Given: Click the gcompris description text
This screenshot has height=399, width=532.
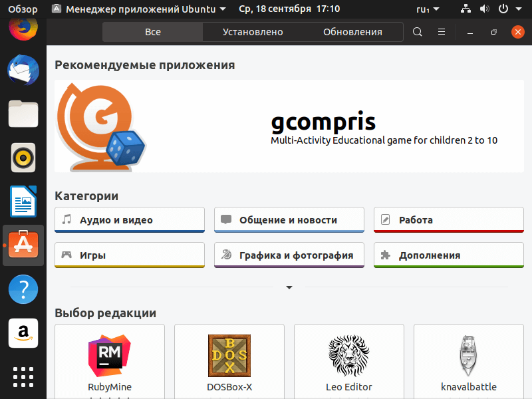Looking at the screenshot, I should click(x=384, y=140).
